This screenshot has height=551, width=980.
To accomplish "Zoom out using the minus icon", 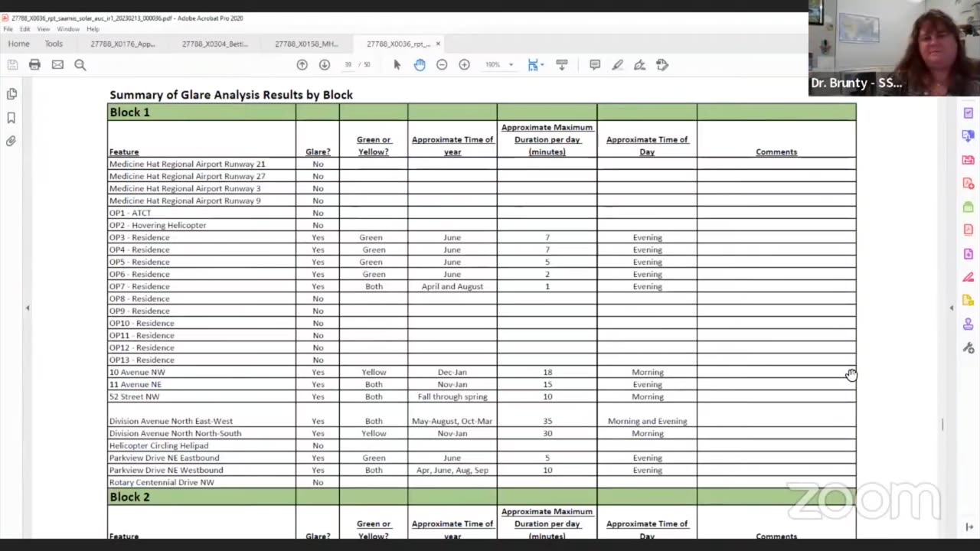I will (442, 65).
